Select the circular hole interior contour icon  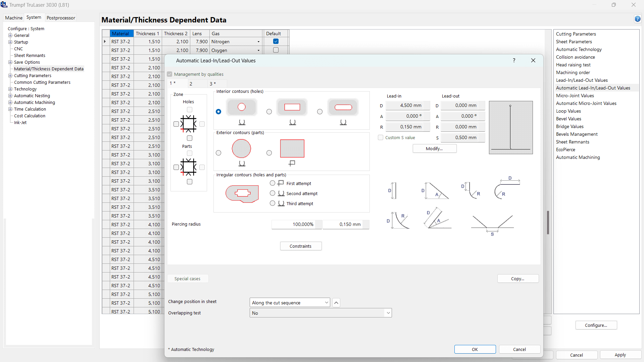click(242, 107)
